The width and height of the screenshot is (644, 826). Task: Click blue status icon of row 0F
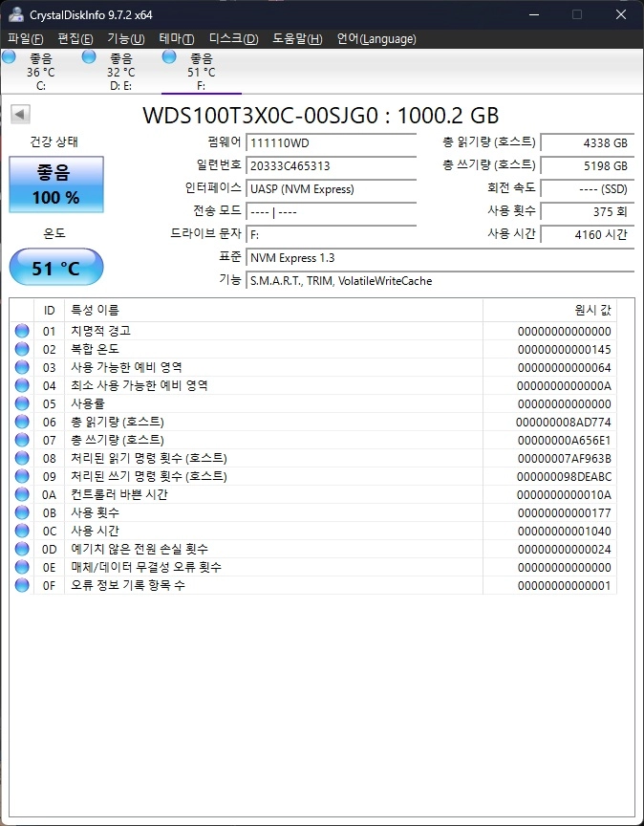click(22, 585)
